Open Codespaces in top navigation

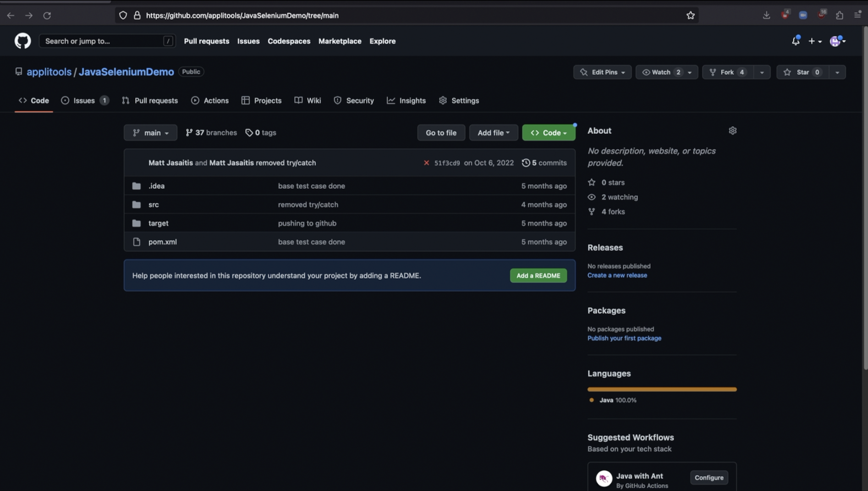[289, 41]
